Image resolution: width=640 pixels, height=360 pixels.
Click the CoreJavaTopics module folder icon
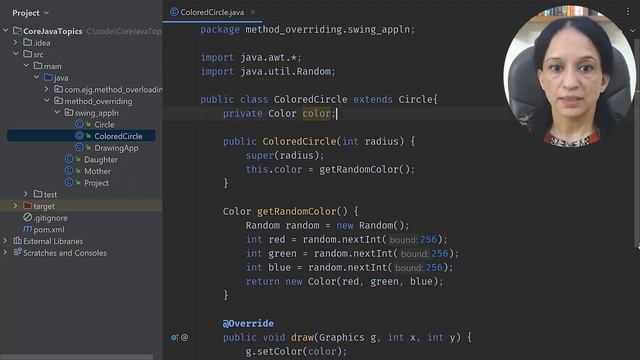click(17, 31)
